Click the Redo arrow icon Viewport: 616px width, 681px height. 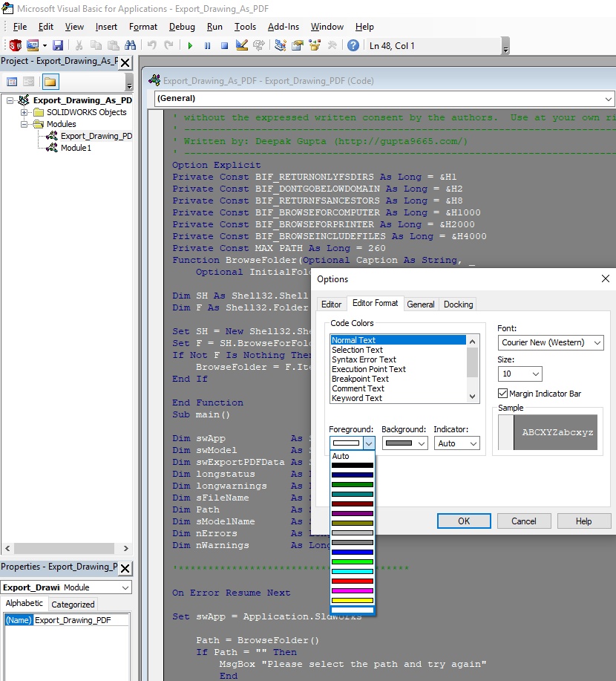click(169, 45)
